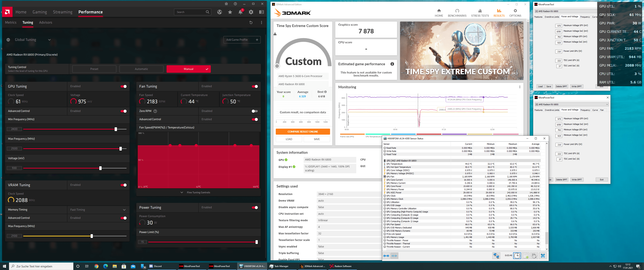644x270 pixels.
Task: Open Frequency tab in lower MorePowerTool
Action: tap(585, 110)
